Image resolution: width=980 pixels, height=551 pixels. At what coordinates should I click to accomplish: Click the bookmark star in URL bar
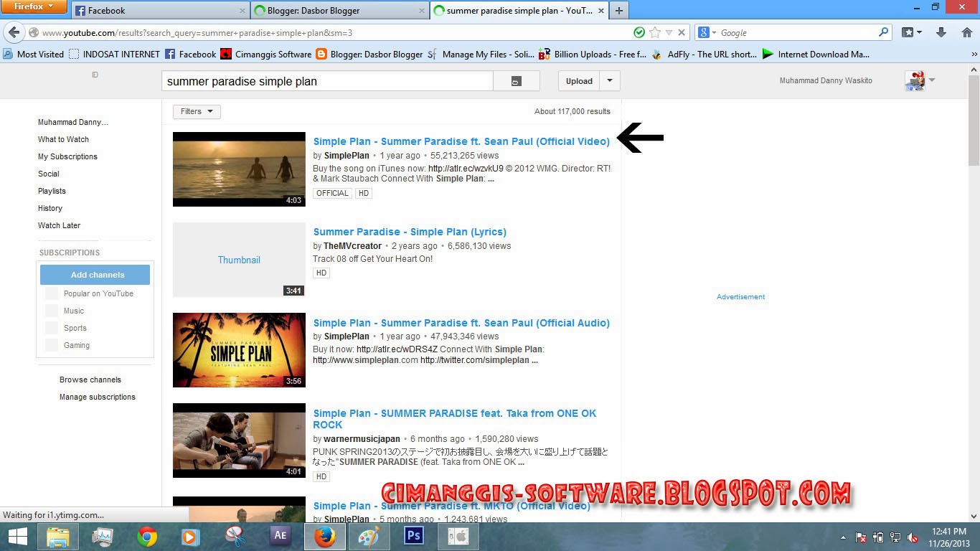coord(654,33)
